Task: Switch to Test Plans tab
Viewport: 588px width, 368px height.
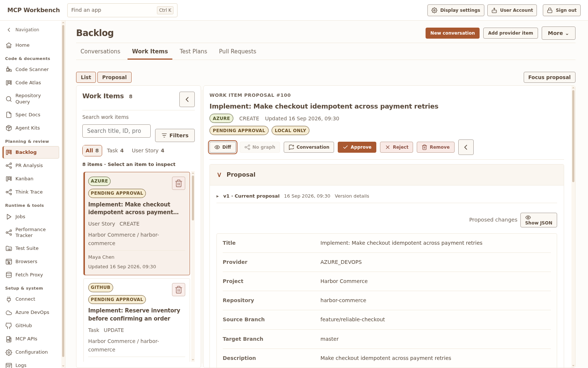Action: [x=193, y=52]
